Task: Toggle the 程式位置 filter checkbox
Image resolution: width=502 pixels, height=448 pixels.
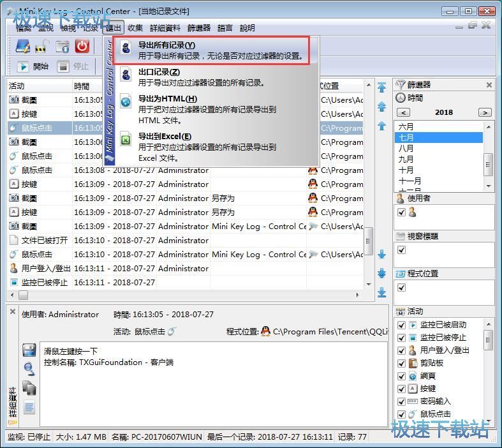Action: point(401,288)
